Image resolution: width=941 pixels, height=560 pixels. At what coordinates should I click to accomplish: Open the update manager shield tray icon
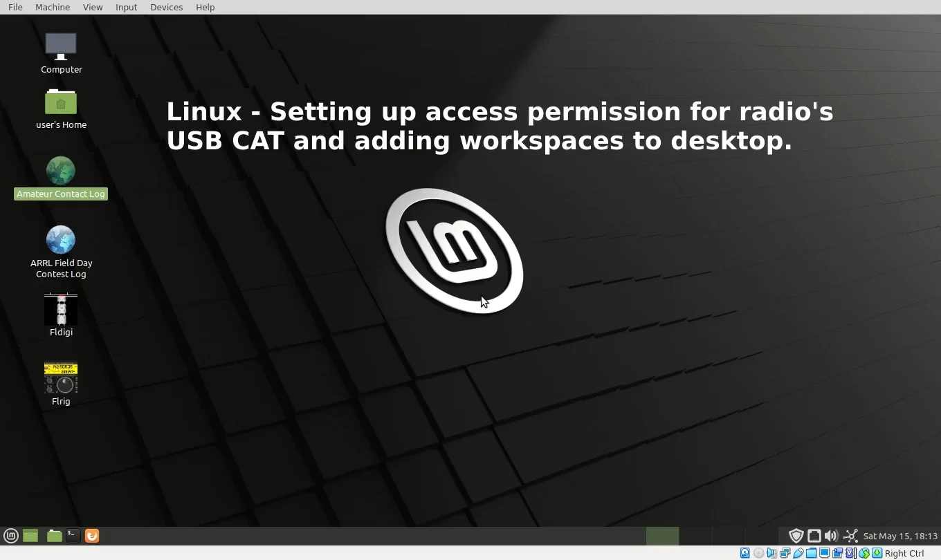point(796,536)
